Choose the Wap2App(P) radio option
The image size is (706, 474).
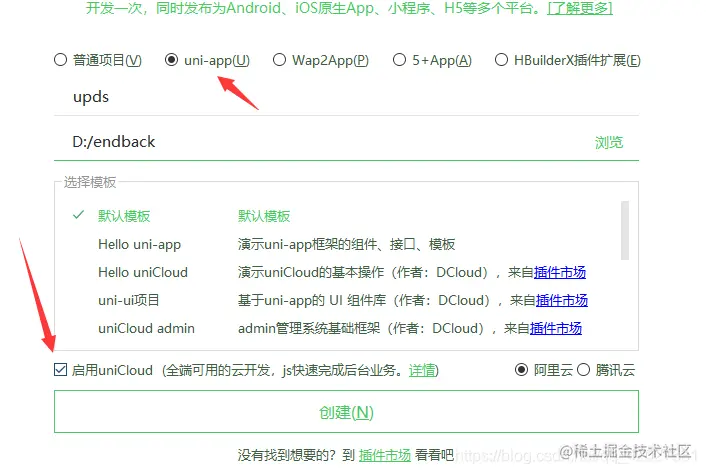coord(279,60)
